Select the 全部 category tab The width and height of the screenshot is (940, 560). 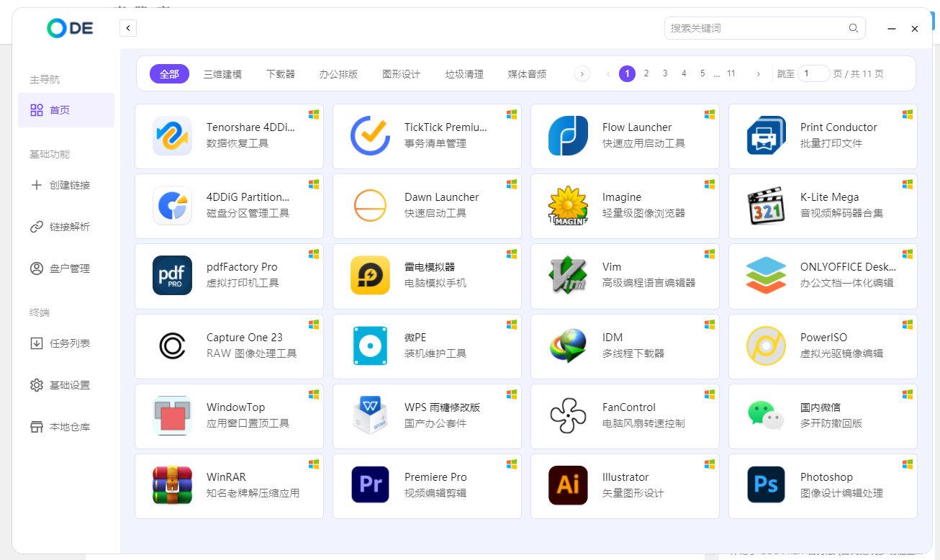pos(169,73)
